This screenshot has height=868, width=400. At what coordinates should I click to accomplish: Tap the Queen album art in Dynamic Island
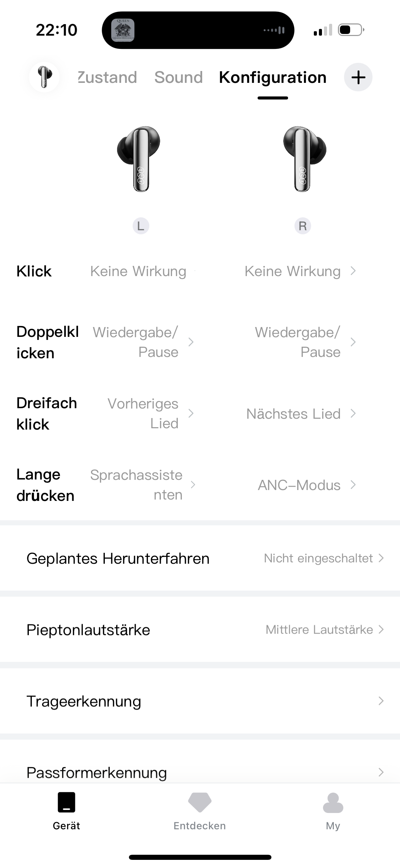(x=123, y=30)
